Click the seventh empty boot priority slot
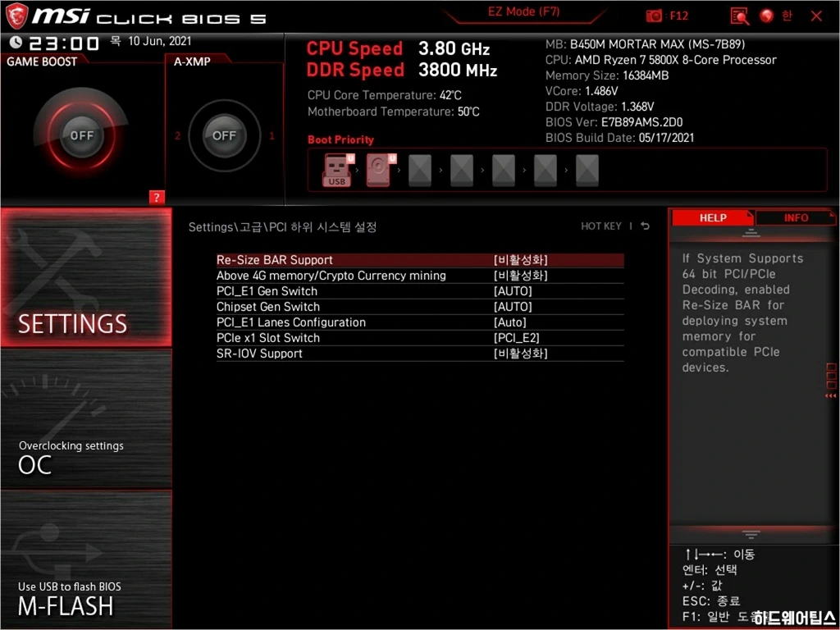This screenshot has width=840, height=630. (x=587, y=171)
